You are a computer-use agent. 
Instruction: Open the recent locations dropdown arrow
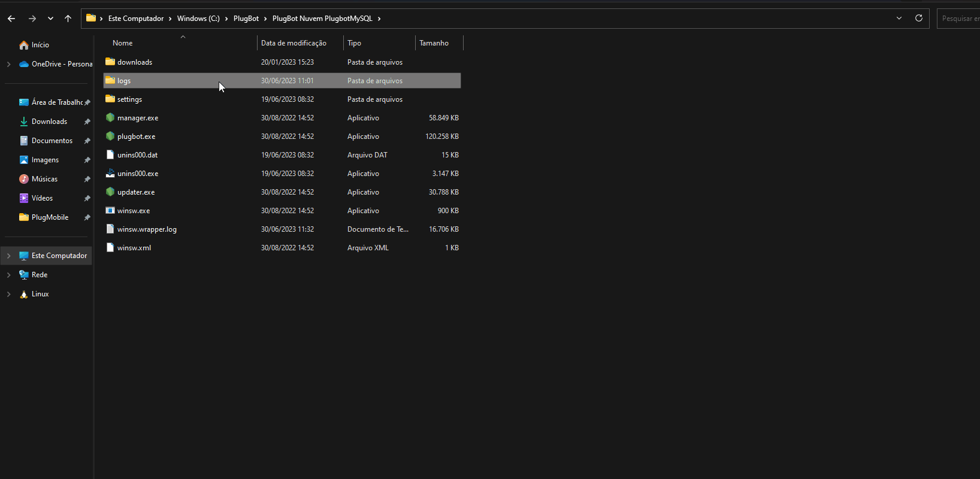(x=50, y=19)
